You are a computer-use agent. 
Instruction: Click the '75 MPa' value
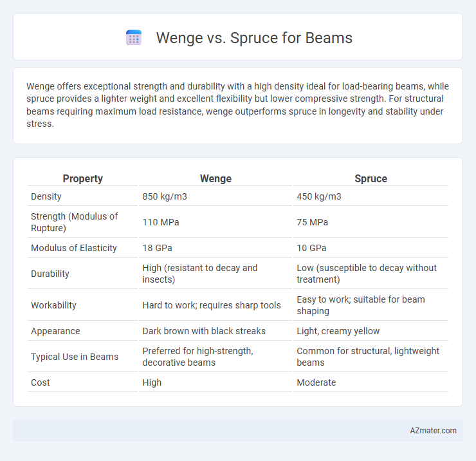coord(313,222)
